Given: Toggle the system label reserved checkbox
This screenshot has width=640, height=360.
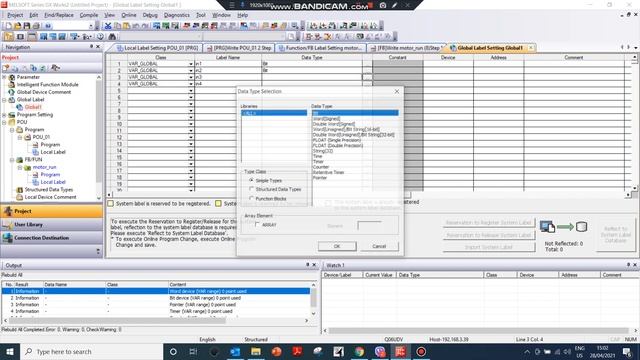Looking at the screenshot, I should coord(110,203).
